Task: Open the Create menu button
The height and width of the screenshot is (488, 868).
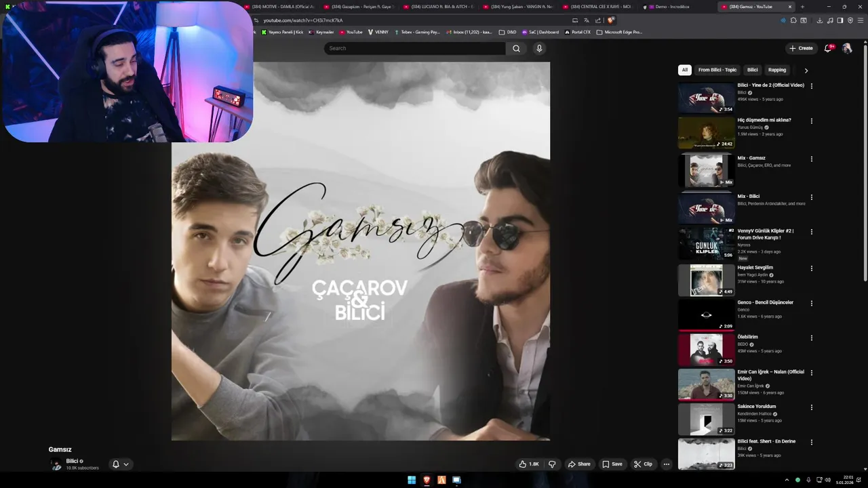Action: (801, 48)
